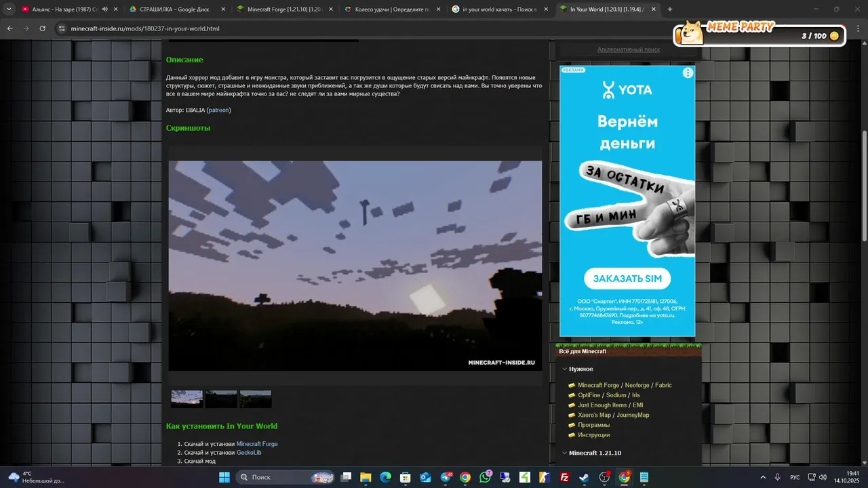Open the Sodium sidebar link
Viewport: 868px width, 488px height.
616,395
